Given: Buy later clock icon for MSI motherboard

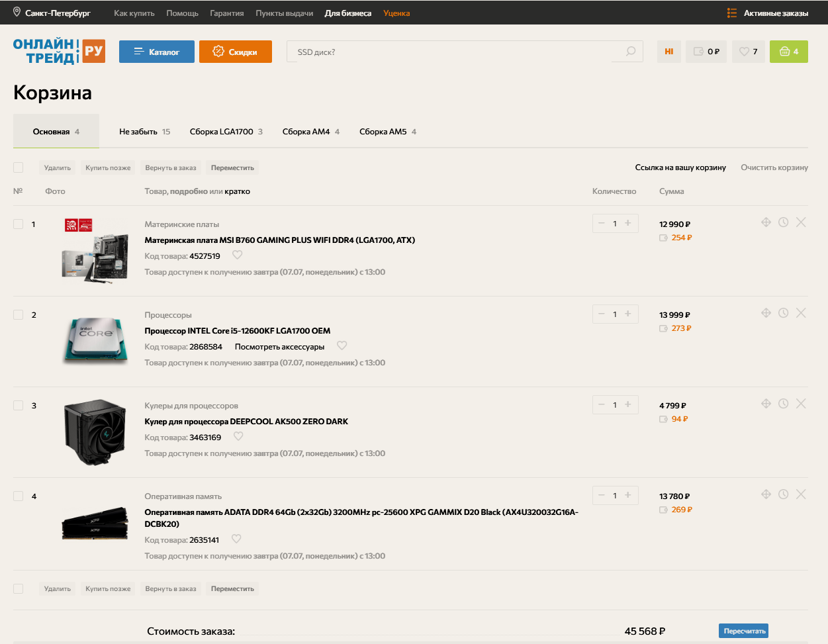Looking at the screenshot, I should pyautogui.click(x=783, y=222).
